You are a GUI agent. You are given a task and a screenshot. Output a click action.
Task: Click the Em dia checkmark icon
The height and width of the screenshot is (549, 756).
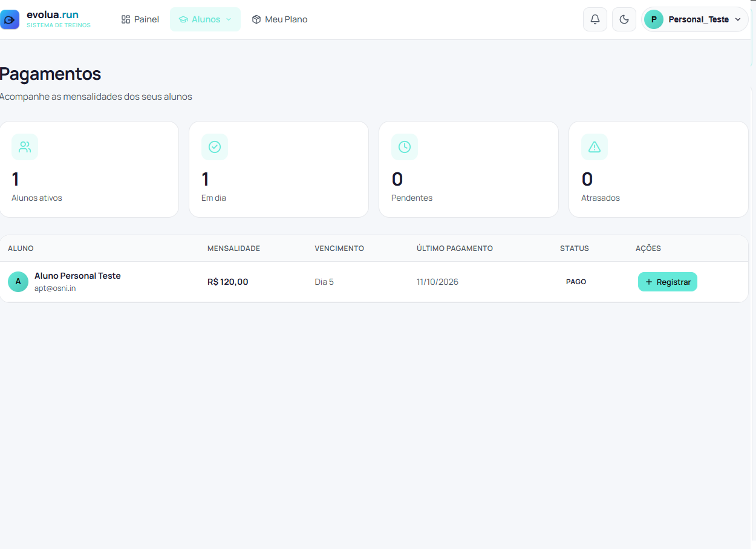pyautogui.click(x=215, y=147)
